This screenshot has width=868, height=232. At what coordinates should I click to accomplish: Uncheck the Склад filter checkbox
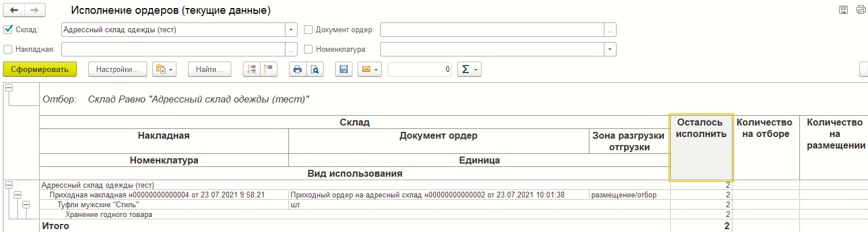tap(8, 30)
